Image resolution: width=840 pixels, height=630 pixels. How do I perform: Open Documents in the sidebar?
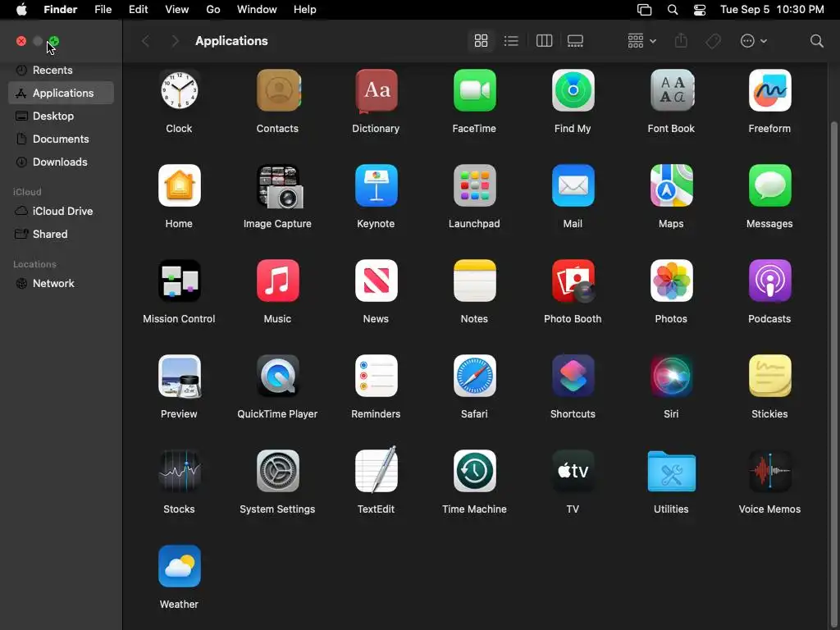click(x=61, y=139)
